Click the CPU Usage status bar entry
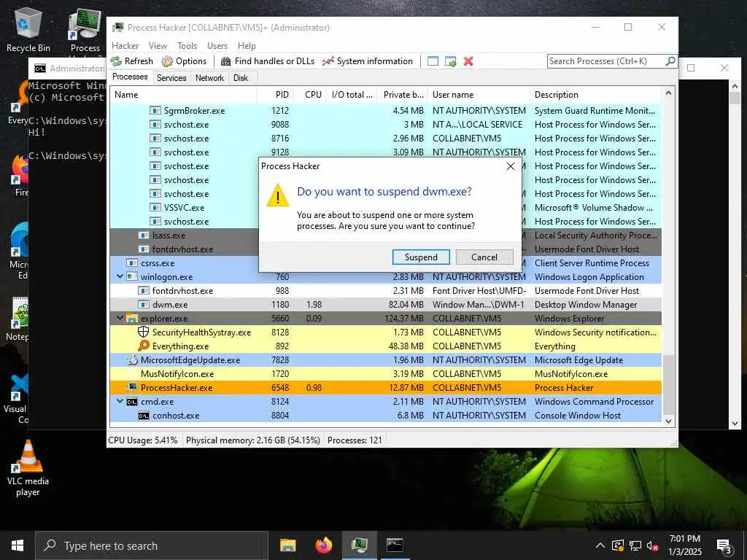Image resolution: width=747 pixels, height=560 pixels. pyautogui.click(x=143, y=440)
